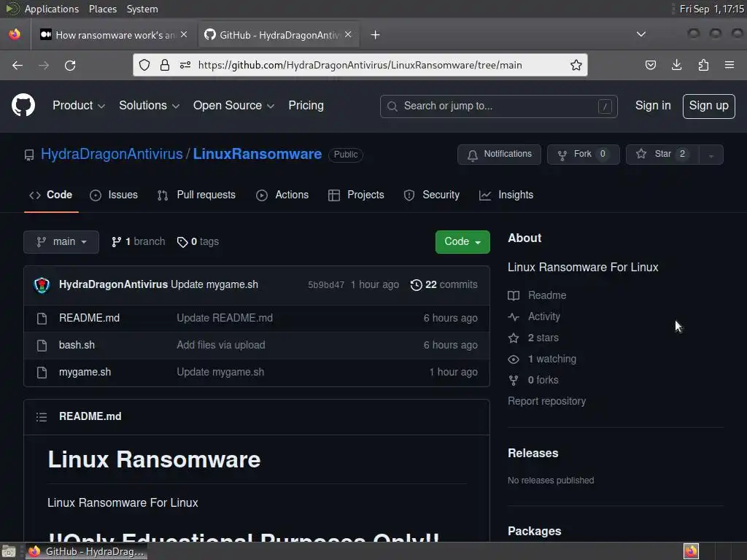Expand the Solutions menu
The height and width of the screenshot is (560, 747).
[x=149, y=106]
